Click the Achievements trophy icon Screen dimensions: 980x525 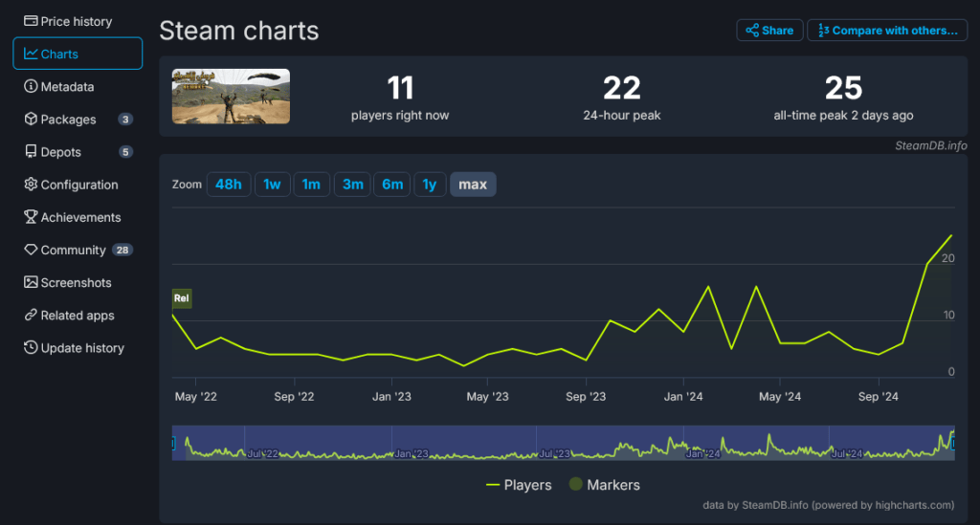(x=31, y=217)
